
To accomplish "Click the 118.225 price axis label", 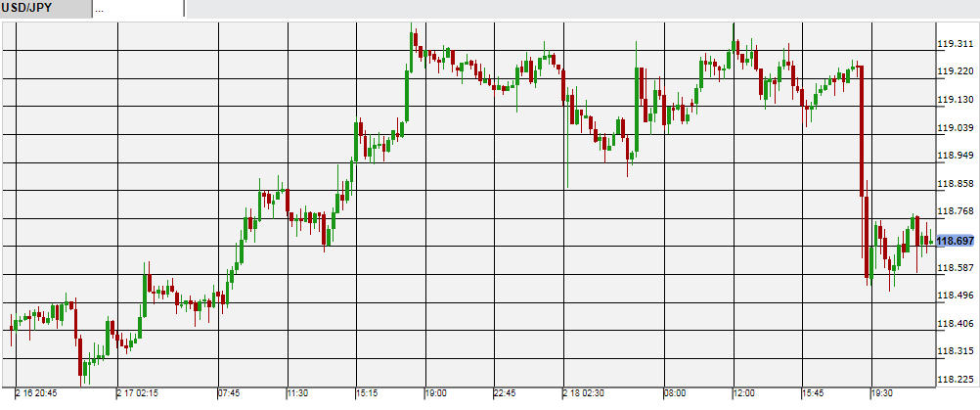I will pos(955,380).
